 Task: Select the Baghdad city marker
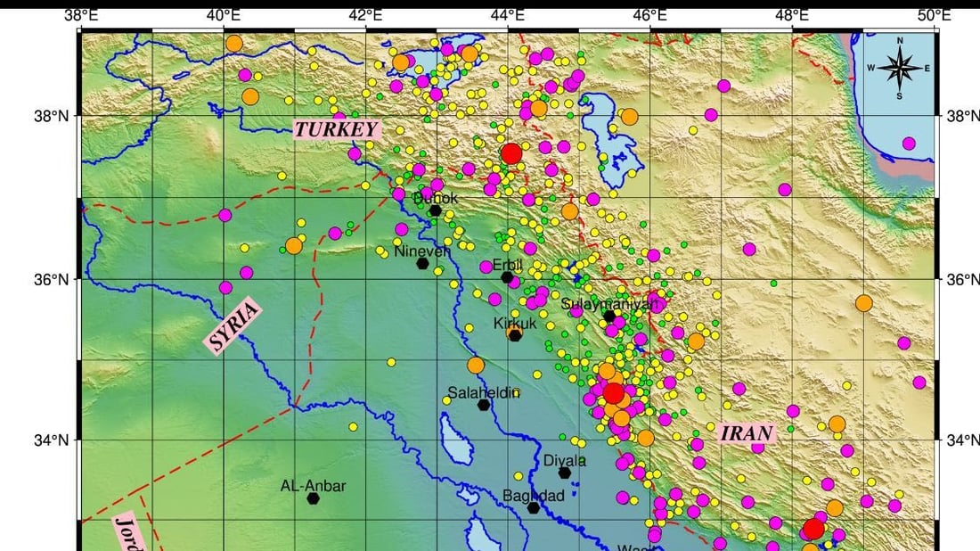point(533,508)
